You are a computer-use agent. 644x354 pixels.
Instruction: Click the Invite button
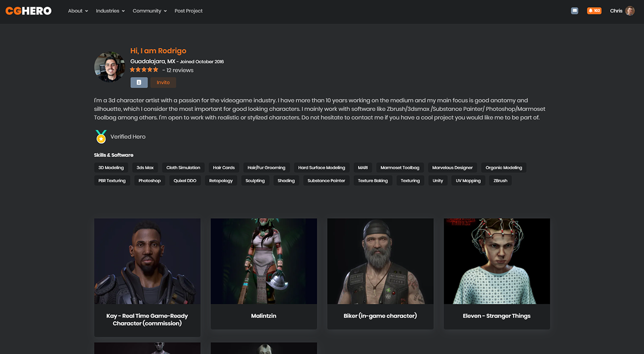164,82
